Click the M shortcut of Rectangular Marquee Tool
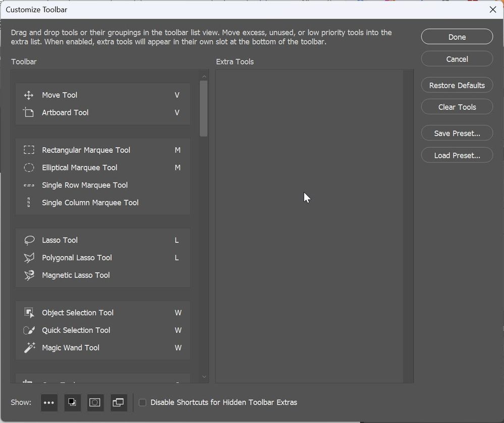 point(178,150)
